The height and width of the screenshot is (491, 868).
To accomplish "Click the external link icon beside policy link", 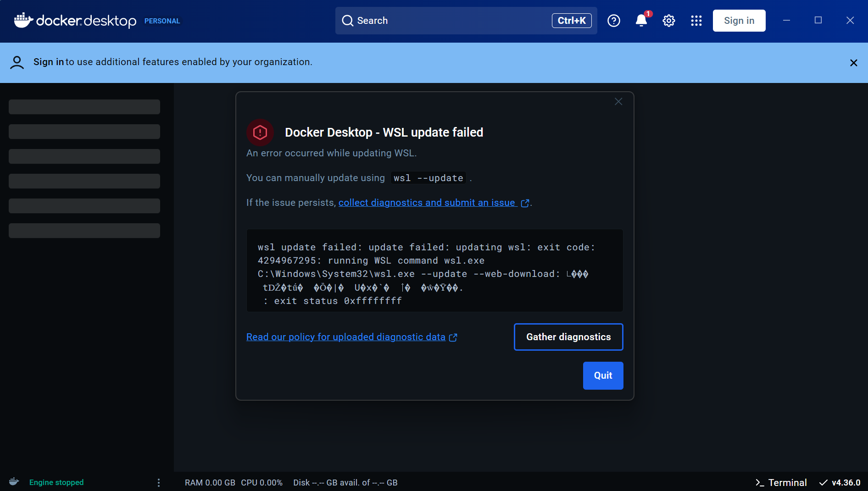I will [x=453, y=337].
